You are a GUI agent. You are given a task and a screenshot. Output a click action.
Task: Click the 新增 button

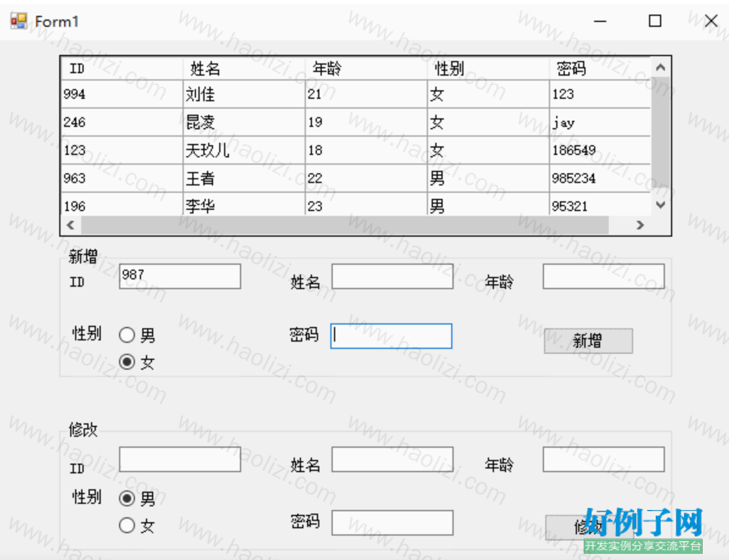588,341
